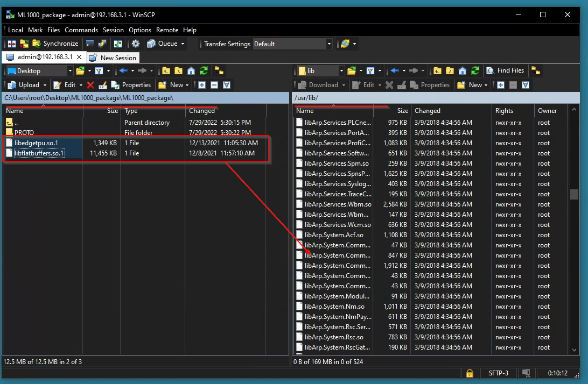Select remote file libArp.System.Nm.so
The width and height of the screenshot is (588, 384).
(x=334, y=307)
